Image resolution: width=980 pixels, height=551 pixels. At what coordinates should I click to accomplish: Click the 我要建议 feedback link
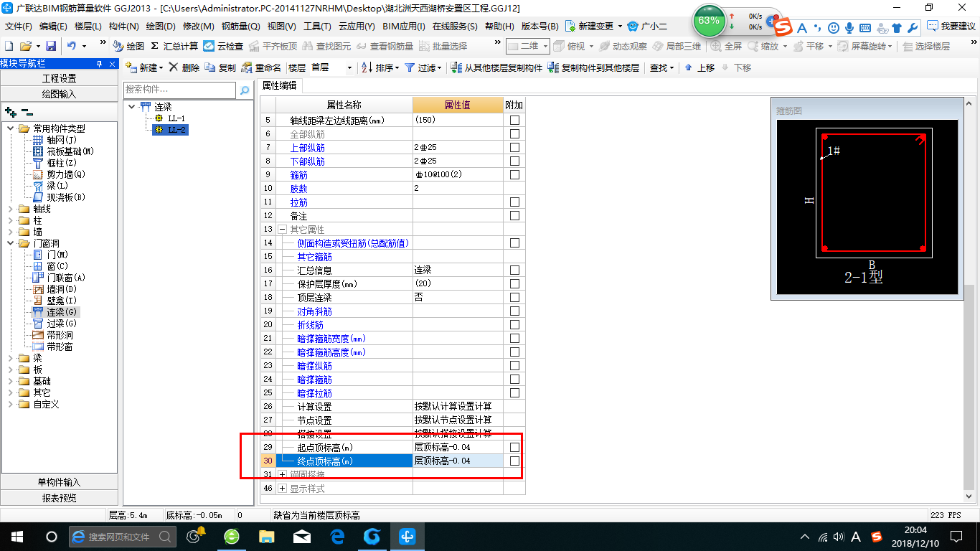[x=951, y=26]
